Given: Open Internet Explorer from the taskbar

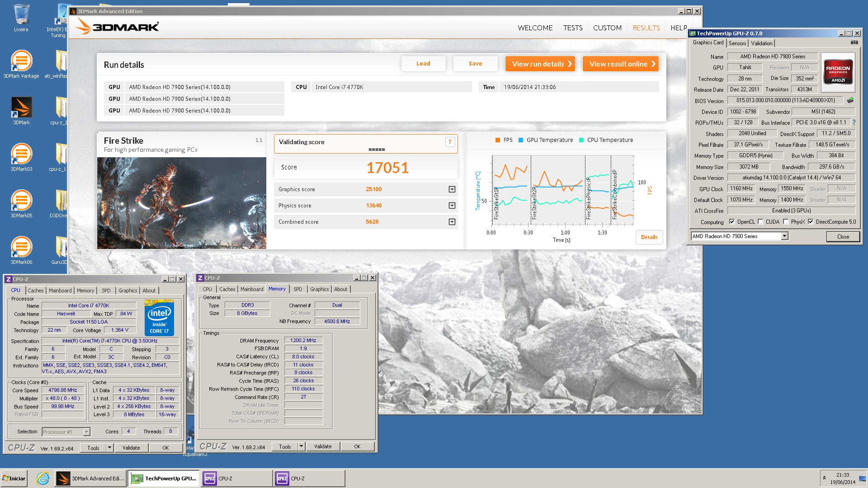Looking at the screenshot, I should [42, 478].
